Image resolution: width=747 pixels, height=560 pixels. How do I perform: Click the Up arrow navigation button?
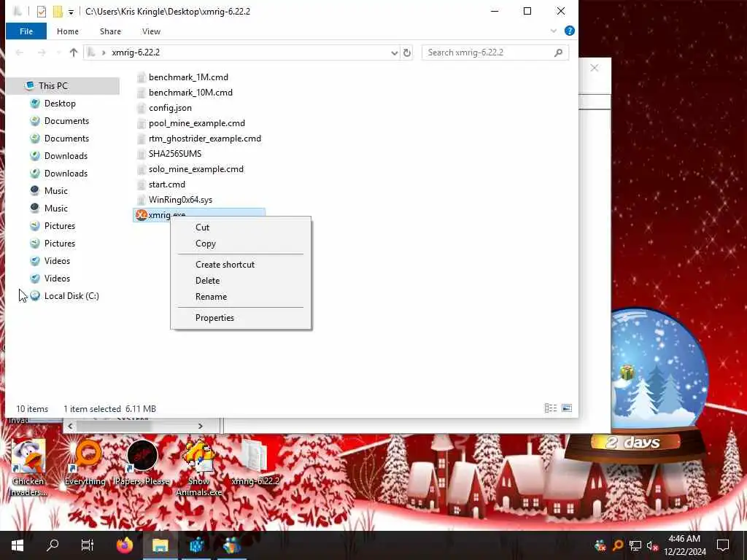(x=74, y=52)
